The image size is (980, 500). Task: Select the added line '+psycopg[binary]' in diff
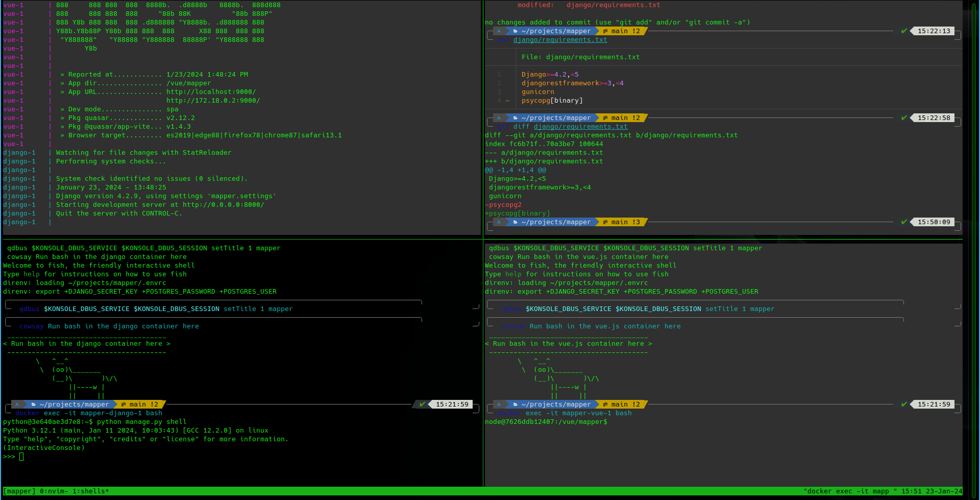click(x=518, y=213)
